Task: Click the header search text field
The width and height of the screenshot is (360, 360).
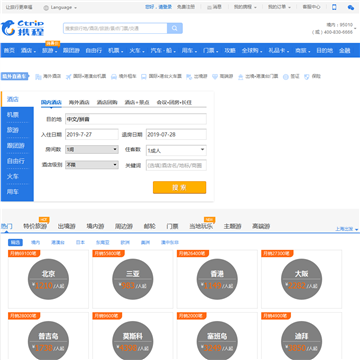Action: pos(115,28)
